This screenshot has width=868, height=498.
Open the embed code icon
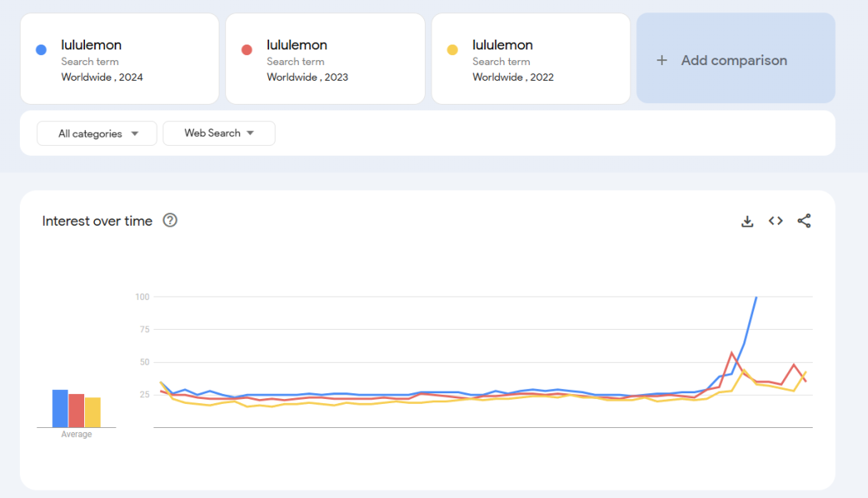[776, 221]
